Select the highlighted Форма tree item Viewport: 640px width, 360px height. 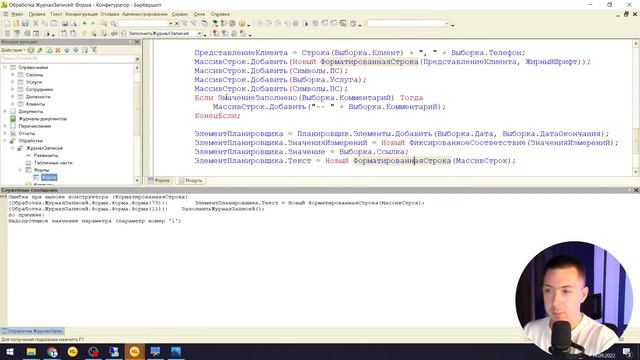coord(49,178)
